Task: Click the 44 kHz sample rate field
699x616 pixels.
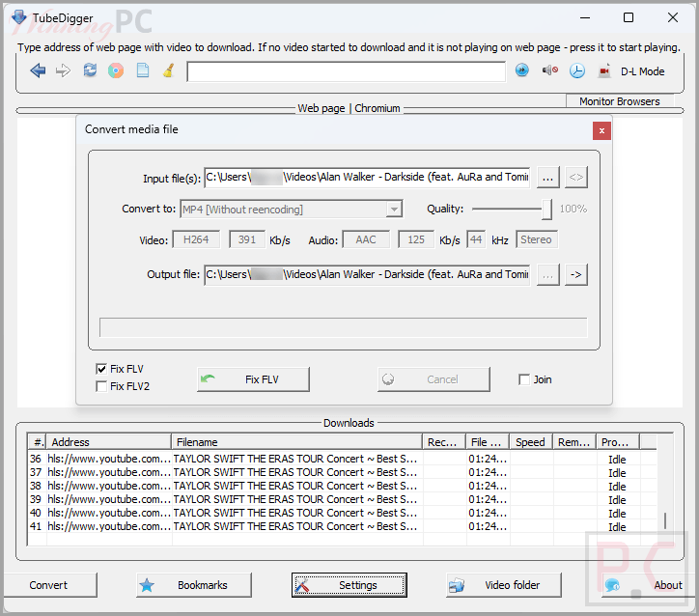Action: tap(476, 239)
